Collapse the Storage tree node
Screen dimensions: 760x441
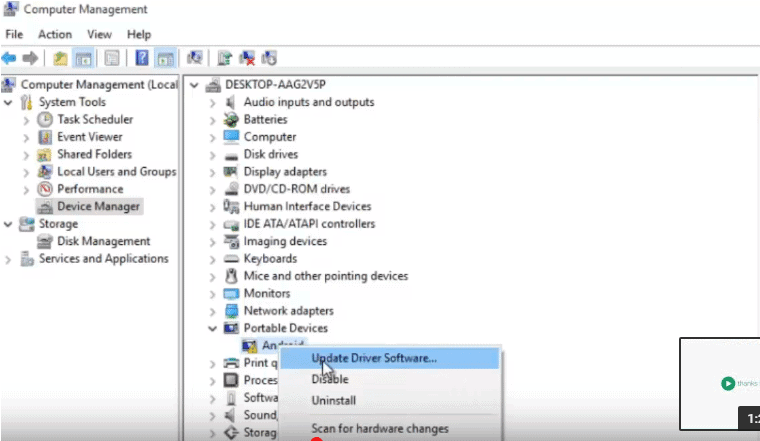[8, 224]
